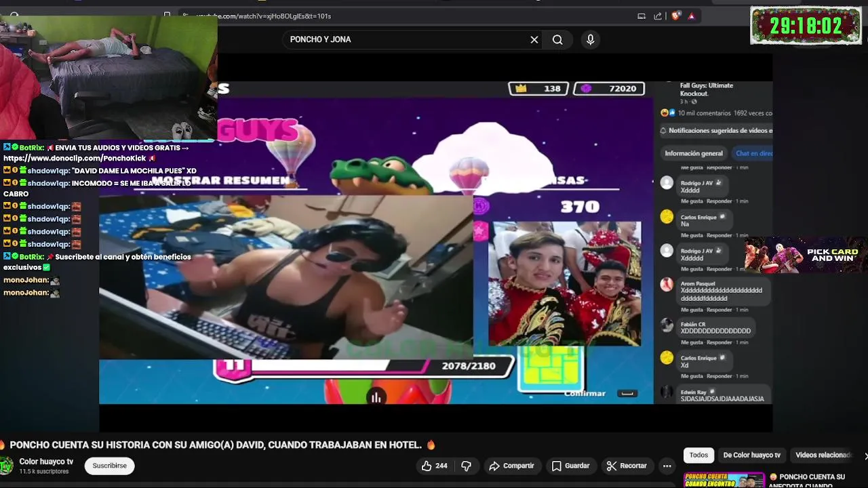The width and height of the screenshot is (868, 488).
Task: Click the Arom Pasquel commenter name
Action: click(x=699, y=283)
